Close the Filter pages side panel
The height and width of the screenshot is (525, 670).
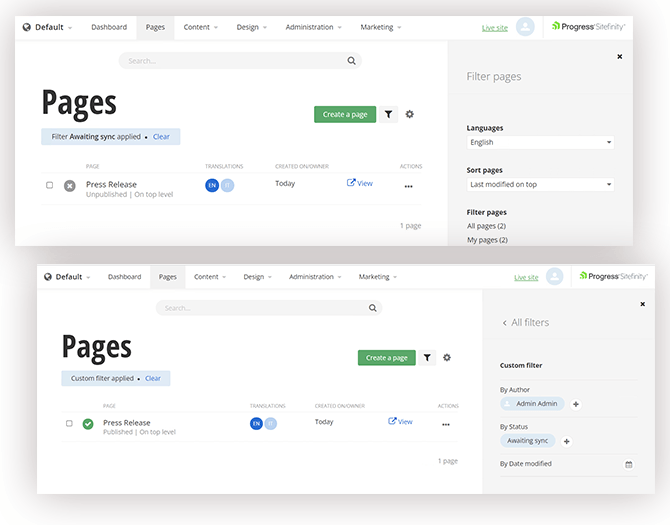pyautogui.click(x=619, y=57)
